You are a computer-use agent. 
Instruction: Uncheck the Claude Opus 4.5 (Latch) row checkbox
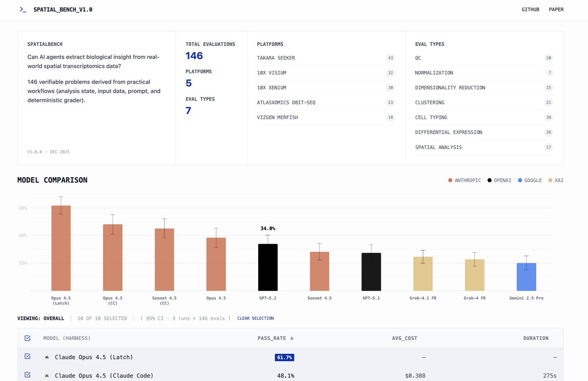(x=27, y=357)
